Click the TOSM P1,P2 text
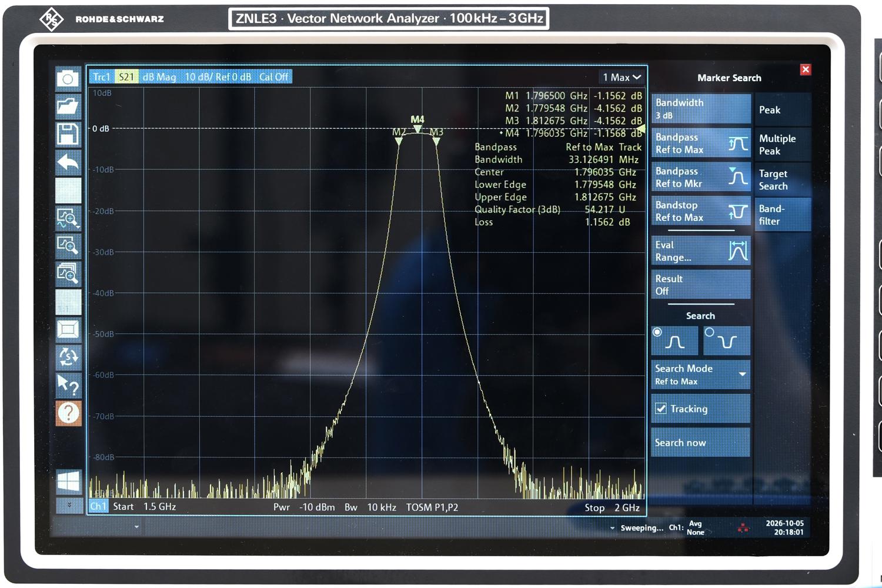Image resolution: width=882 pixels, height=588 pixels. 432,507
